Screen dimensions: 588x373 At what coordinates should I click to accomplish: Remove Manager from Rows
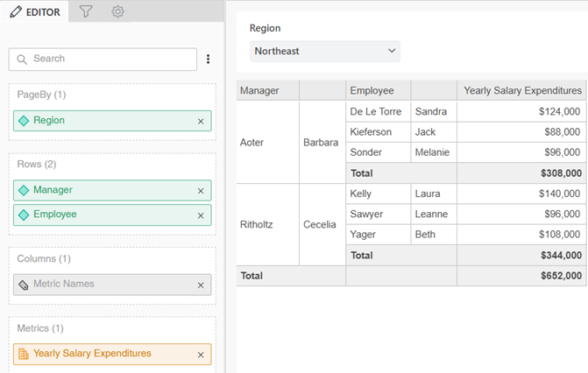[201, 190]
